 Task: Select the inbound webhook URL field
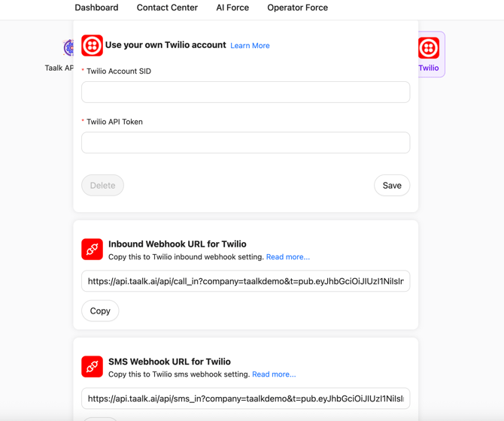click(245, 281)
